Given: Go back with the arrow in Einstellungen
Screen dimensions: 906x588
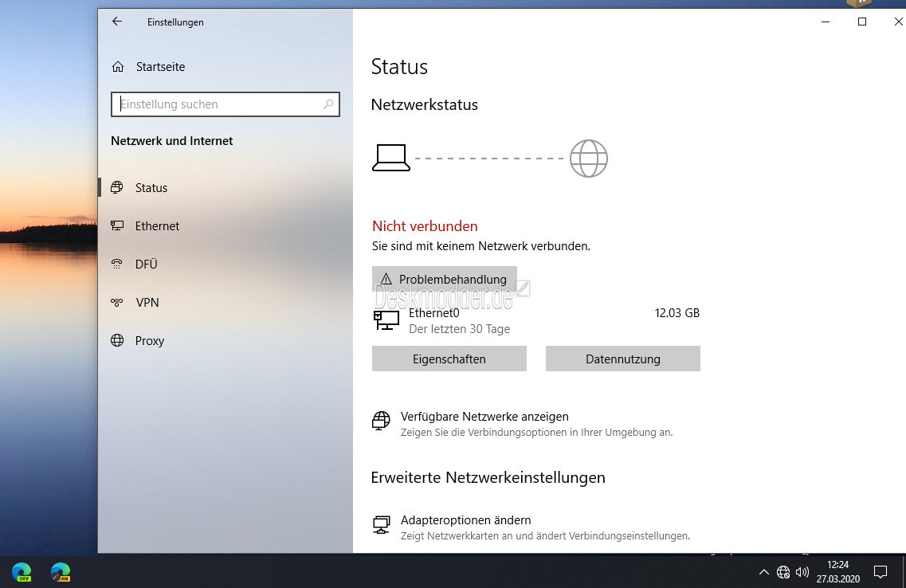Looking at the screenshot, I should pyautogui.click(x=117, y=22).
